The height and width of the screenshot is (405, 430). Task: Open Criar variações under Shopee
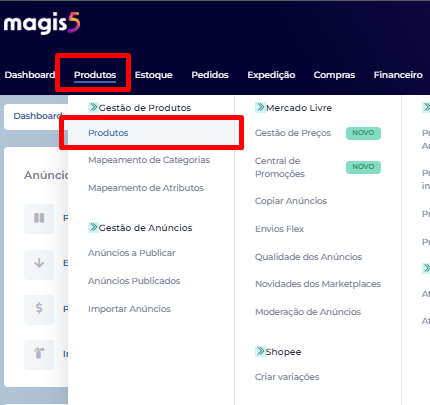tap(287, 377)
